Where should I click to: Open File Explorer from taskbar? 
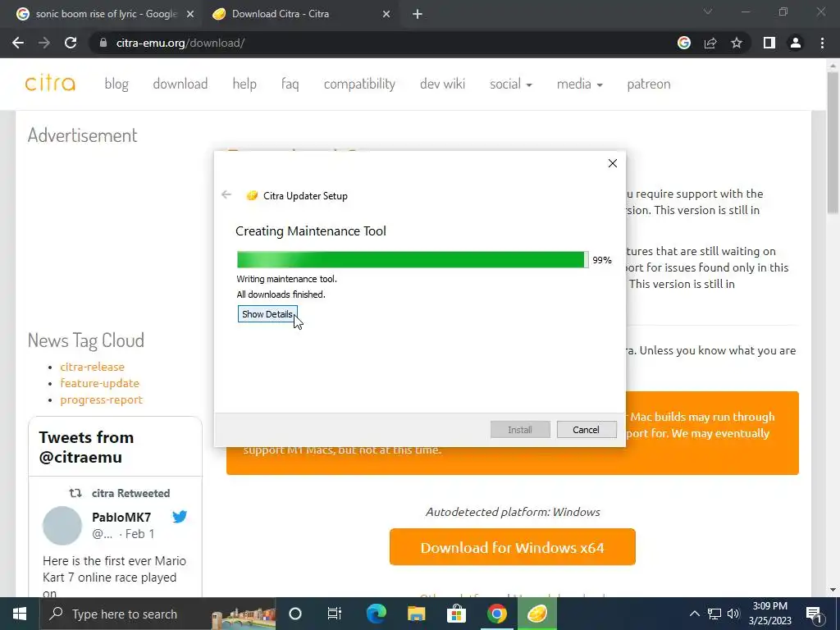click(416, 614)
